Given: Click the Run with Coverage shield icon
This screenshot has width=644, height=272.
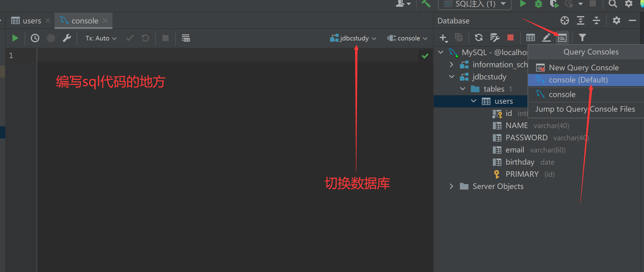Looking at the screenshot, I should tap(554, 4).
